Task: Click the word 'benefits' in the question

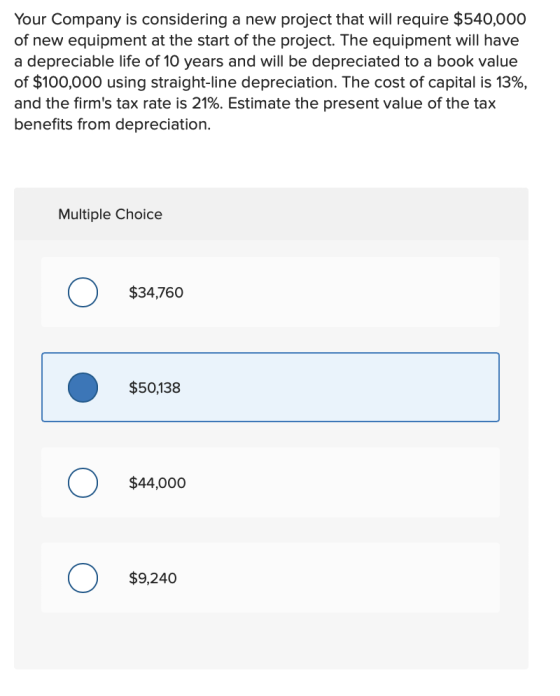Action: click(43, 124)
